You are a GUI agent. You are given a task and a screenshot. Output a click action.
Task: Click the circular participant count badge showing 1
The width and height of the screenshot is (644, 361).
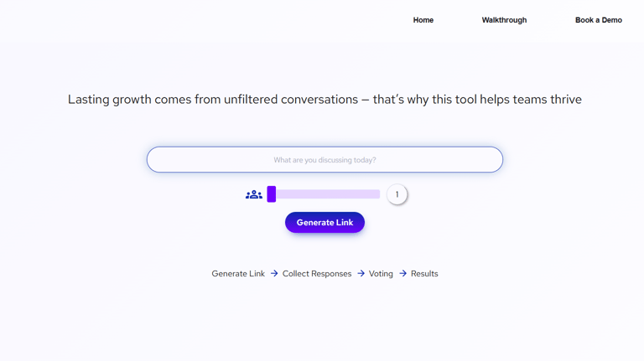point(397,194)
